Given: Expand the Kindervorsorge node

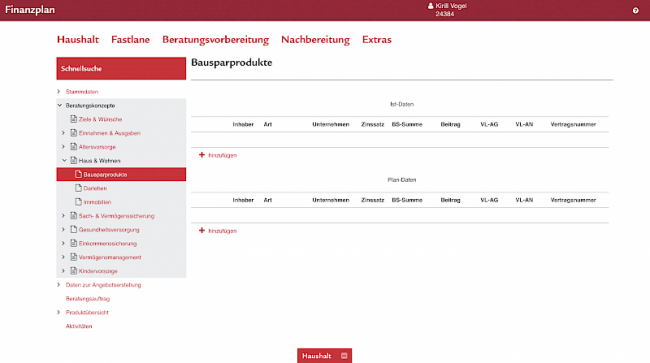Looking at the screenshot, I should pos(63,271).
